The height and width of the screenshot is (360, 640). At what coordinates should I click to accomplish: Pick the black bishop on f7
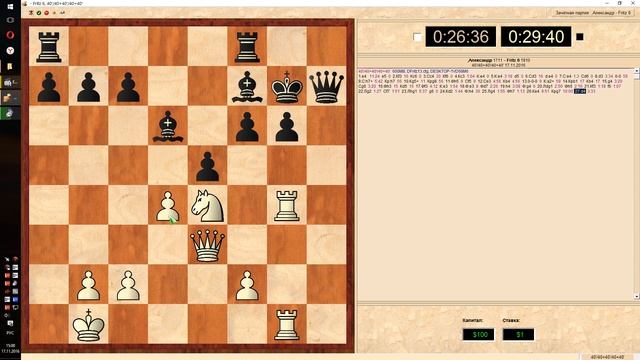click(x=247, y=87)
